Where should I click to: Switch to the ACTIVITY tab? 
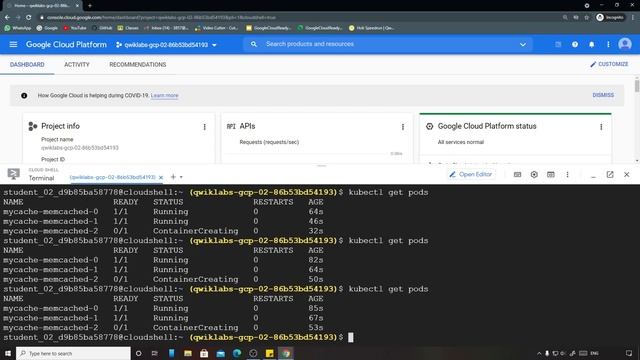(77, 64)
